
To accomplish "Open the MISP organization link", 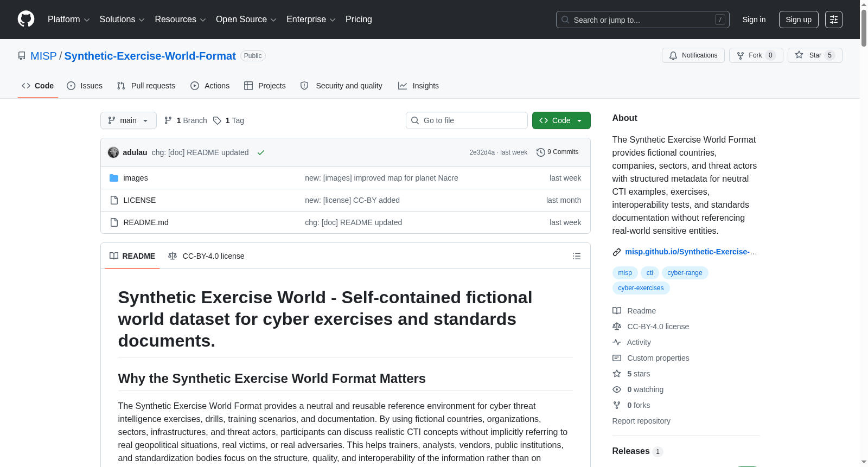I will 43,56.
